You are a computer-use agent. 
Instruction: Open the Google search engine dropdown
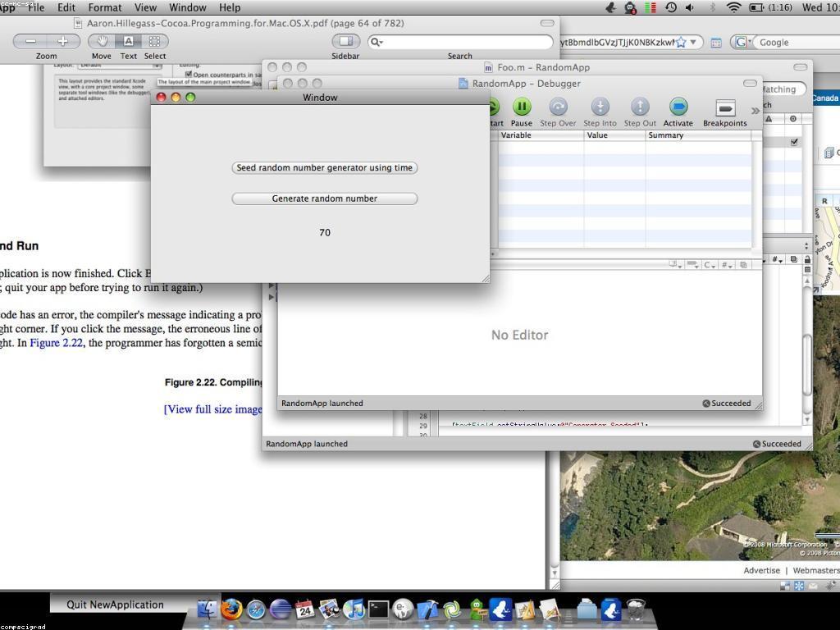[x=743, y=42]
